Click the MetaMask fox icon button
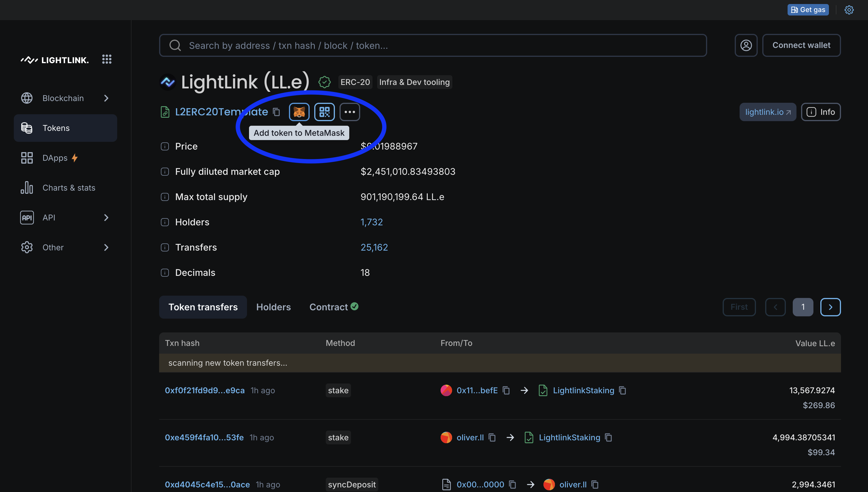The image size is (868, 492). point(299,112)
